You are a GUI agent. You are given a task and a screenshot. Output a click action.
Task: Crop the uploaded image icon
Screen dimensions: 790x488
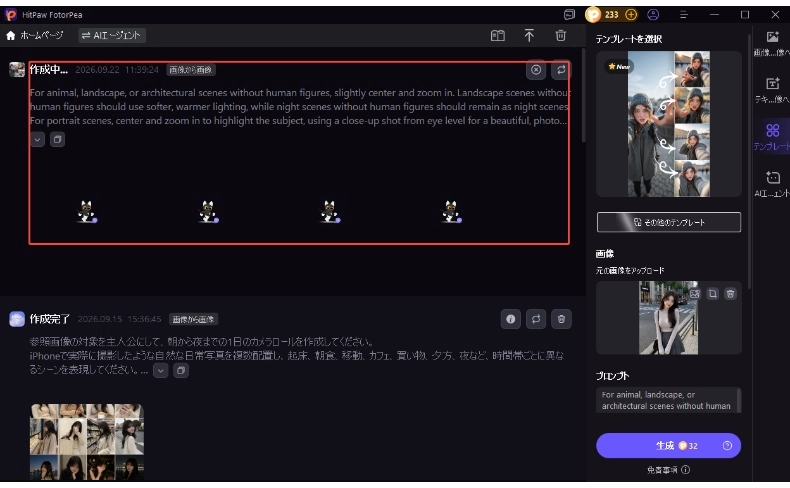click(x=712, y=294)
